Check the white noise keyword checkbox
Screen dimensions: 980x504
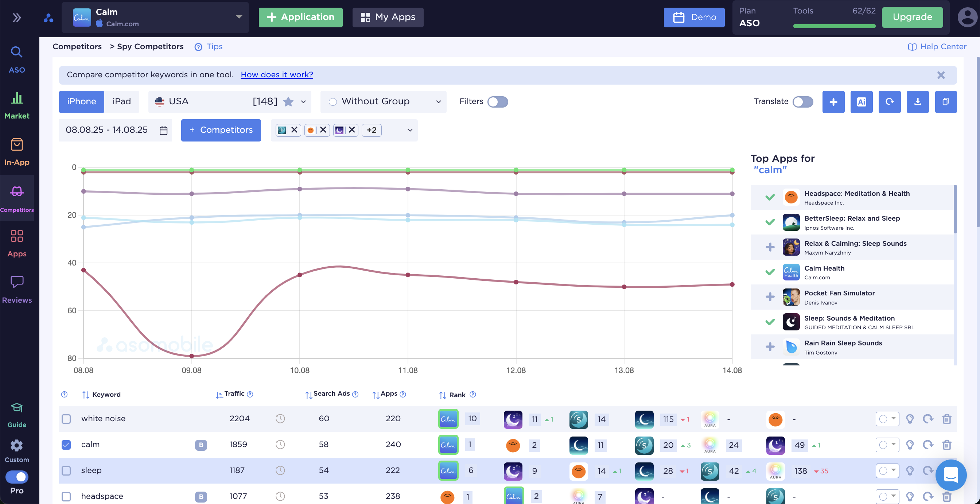(66, 419)
